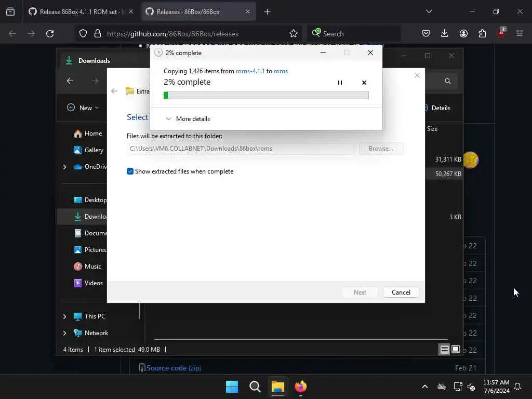This screenshot has height=399, width=532.
Task: Select the 3 KB file row
Action: pyautogui.click(x=444, y=217)
